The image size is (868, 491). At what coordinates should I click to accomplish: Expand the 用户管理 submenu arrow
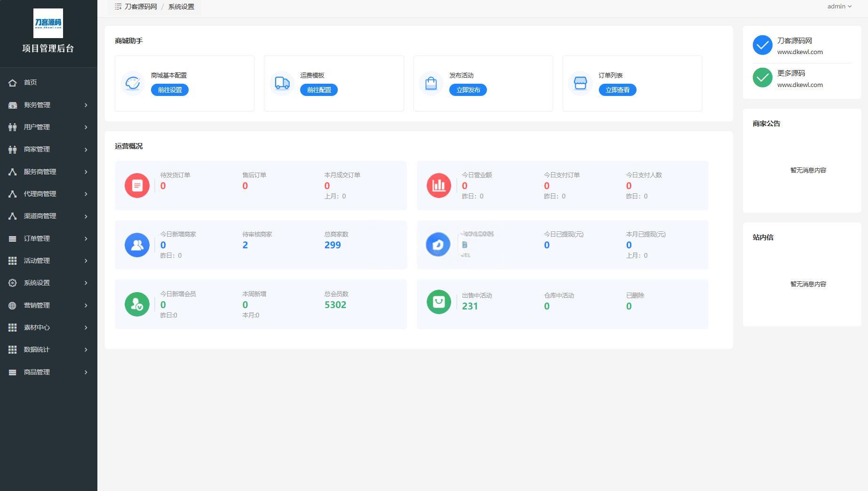point(86,127)
